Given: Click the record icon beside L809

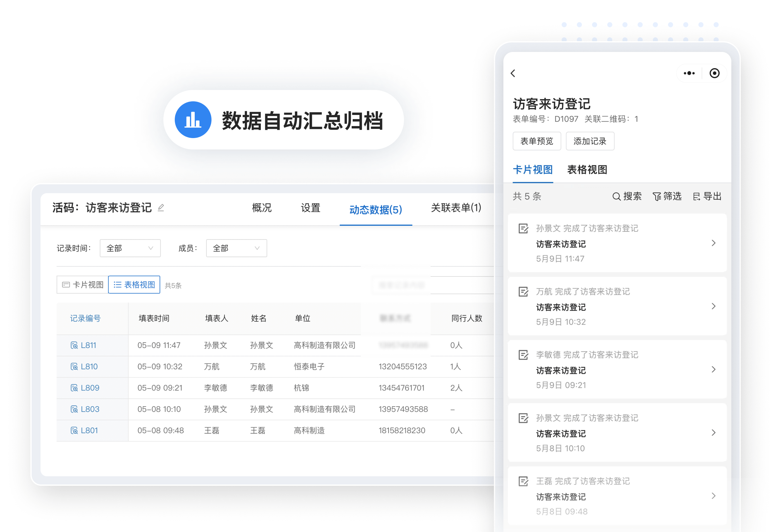Looking at the screenshot, I should pos(74,388).
